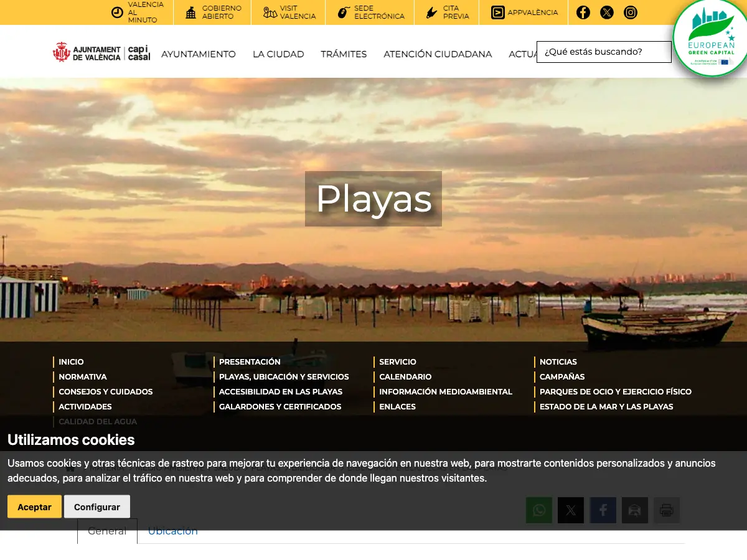Click the print page icon
This screenshot has height=560, width=747.
pyautogui.click(x=667, y=510)
